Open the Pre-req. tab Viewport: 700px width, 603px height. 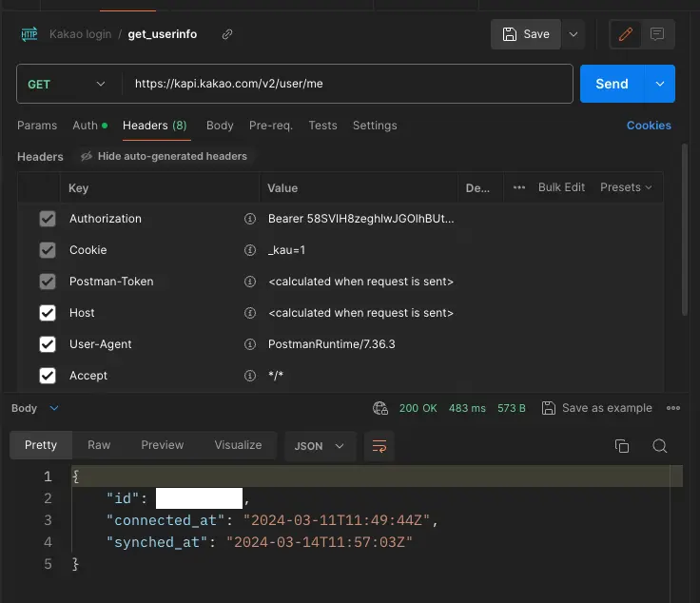271,126
